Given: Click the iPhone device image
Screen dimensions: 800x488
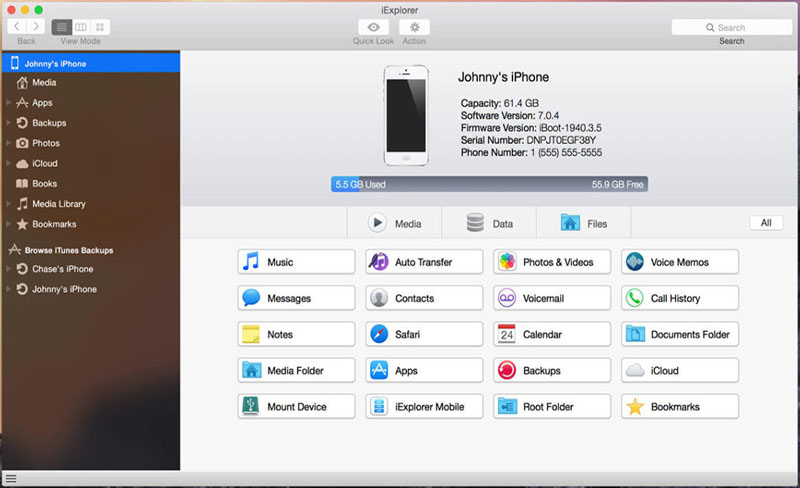Looking at the screenshot, I should point(406,115).
